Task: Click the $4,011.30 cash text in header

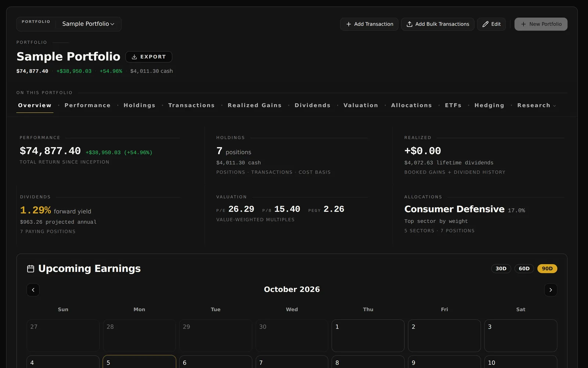Action: (151, 71)
